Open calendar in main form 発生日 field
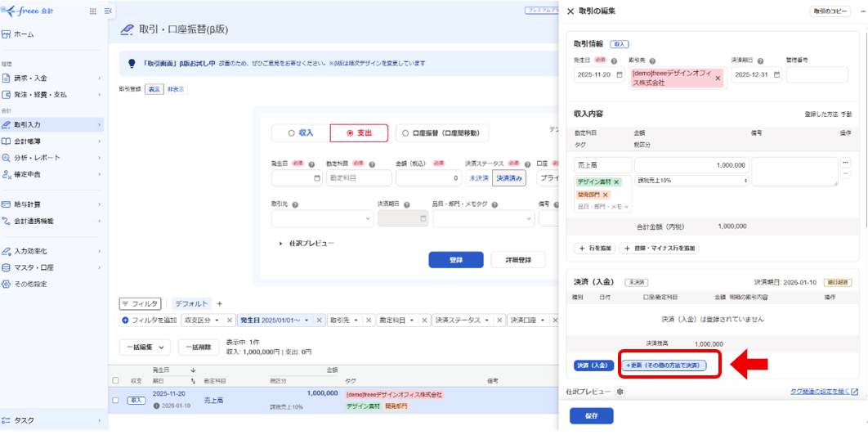868x435 pixels. (x=317, y=178)
